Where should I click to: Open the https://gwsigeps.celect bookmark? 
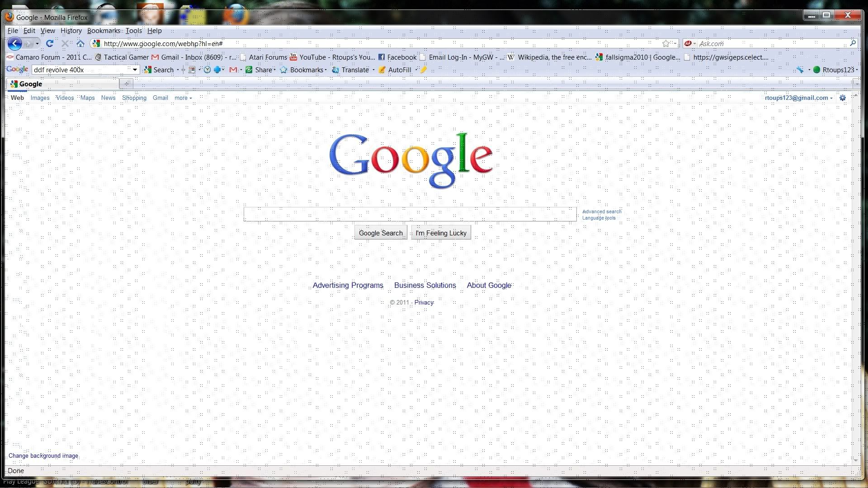click(x=726, y=57)
